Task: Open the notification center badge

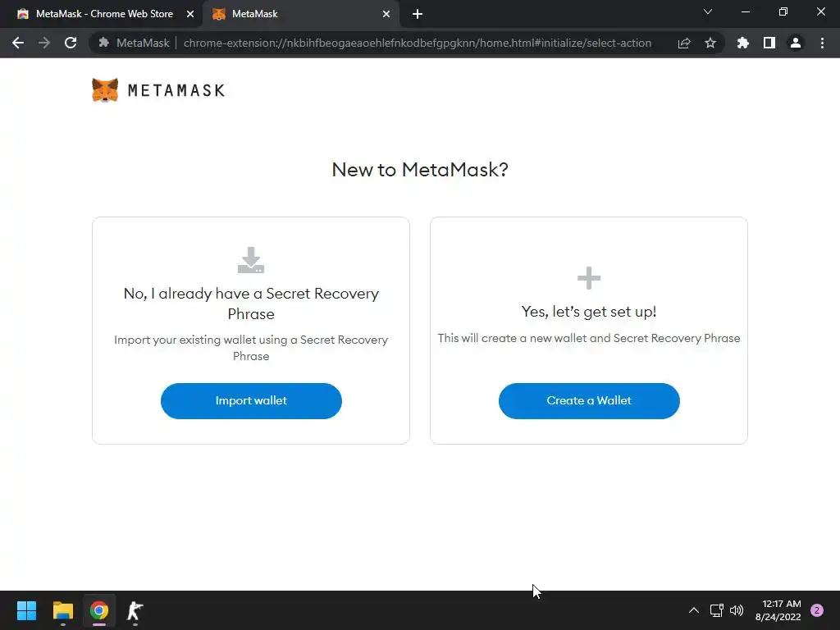Action: click(x=817, y=610)
